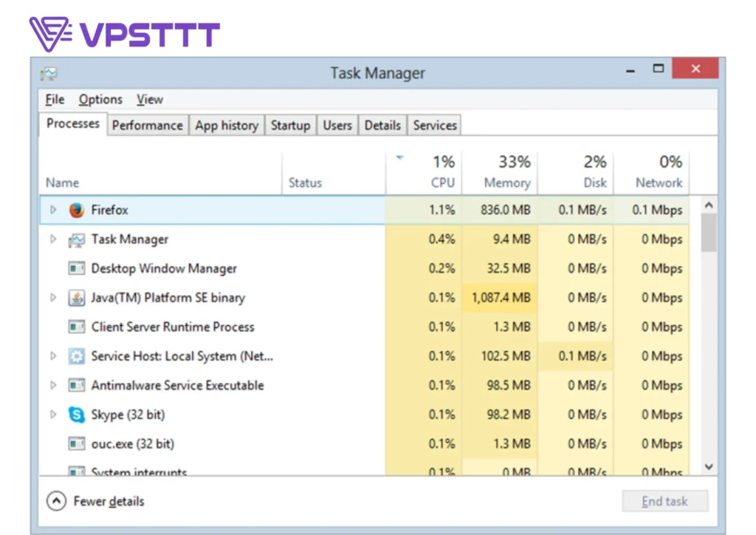Sort by the Network column header

(651, 173)
